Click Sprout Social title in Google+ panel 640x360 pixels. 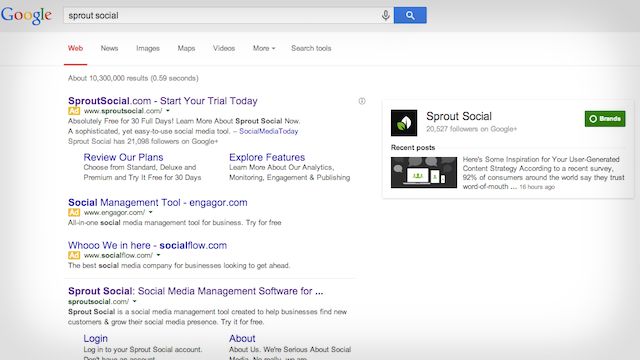[459, 116]
